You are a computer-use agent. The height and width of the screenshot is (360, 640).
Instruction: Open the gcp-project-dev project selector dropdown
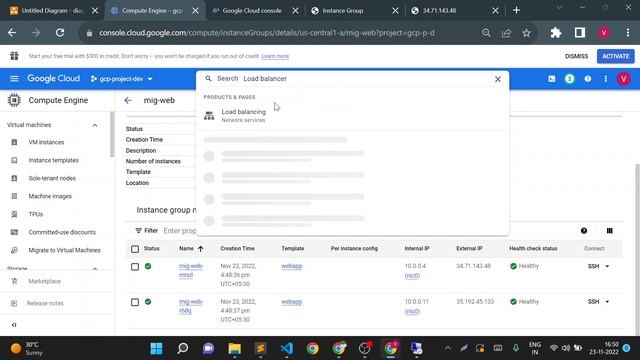coord(122,79)
